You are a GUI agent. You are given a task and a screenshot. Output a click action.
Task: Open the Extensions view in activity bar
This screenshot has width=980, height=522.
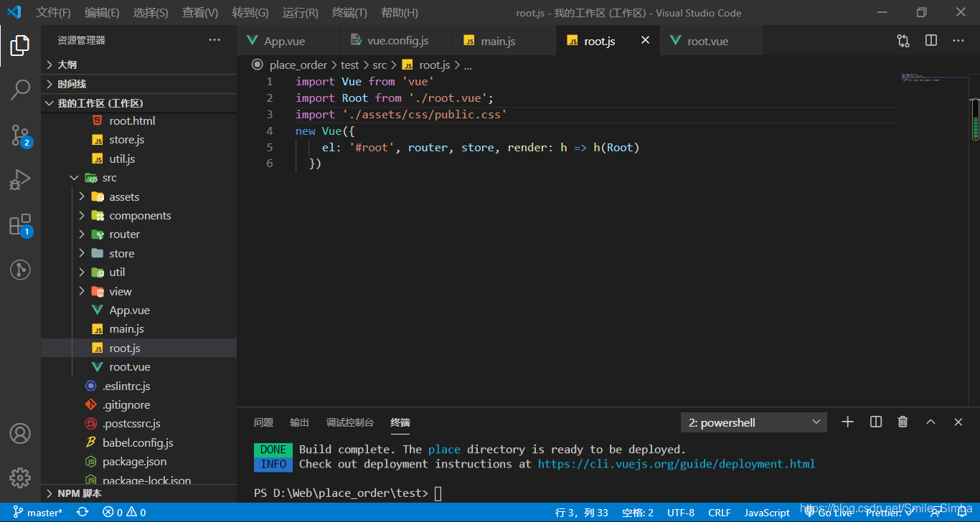(20, 224)
